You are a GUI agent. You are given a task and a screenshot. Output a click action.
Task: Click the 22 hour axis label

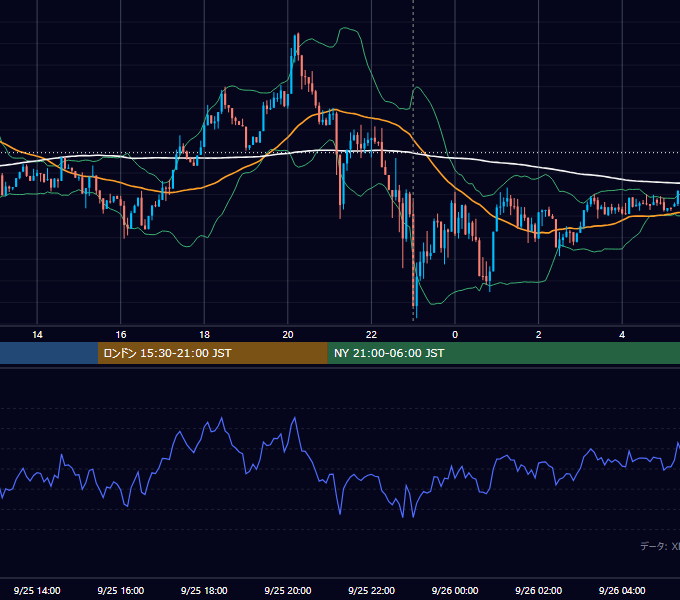pos(371,335)
